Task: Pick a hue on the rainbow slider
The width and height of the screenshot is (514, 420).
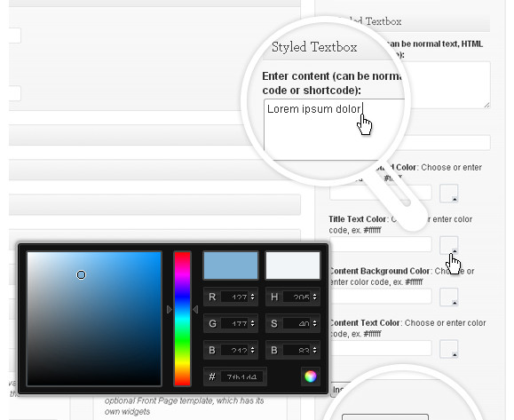Action: click(182, 319)
